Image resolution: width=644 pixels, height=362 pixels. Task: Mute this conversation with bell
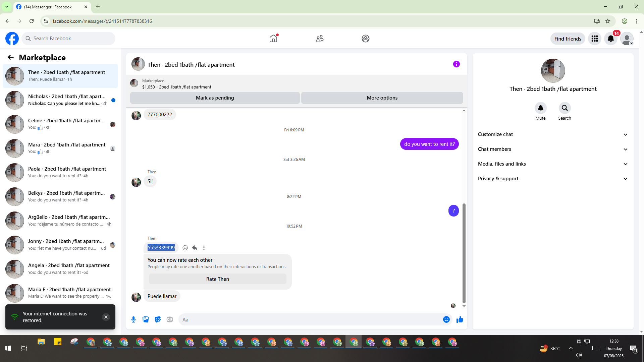click(x=540, y=108)
